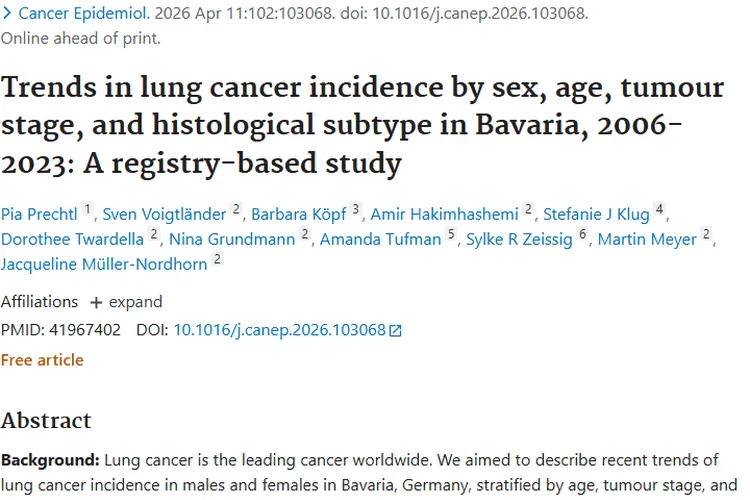Image resolution: width=750 pixels, height=500 pixels.
Task: Click author Jacqueline Müller-Nordhorn
Action: tap(104, 263)
